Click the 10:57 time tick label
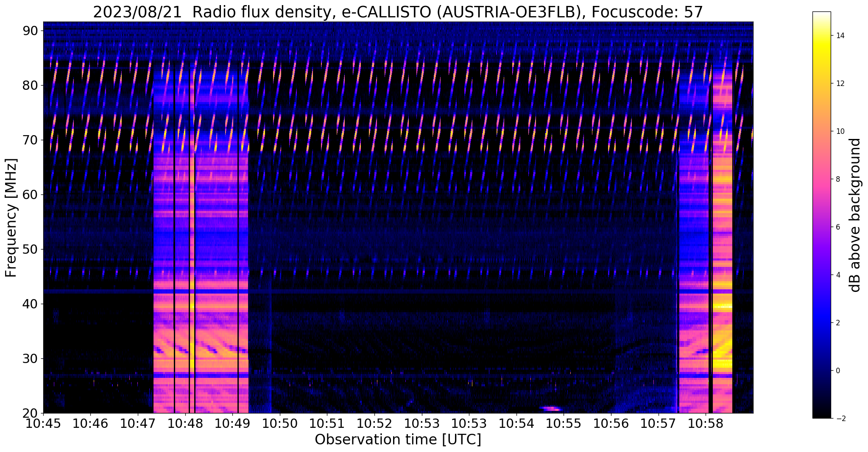868x452 pixels. [x=659, y=423]
